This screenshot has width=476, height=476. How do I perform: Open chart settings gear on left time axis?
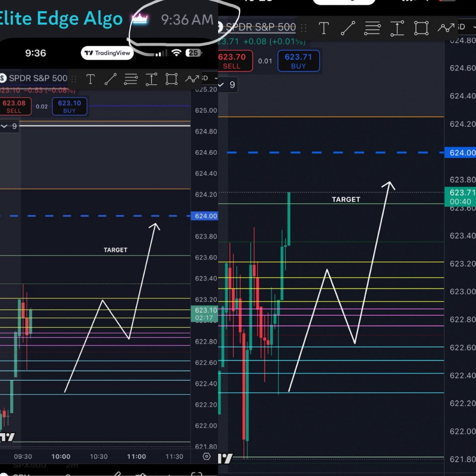207,457
